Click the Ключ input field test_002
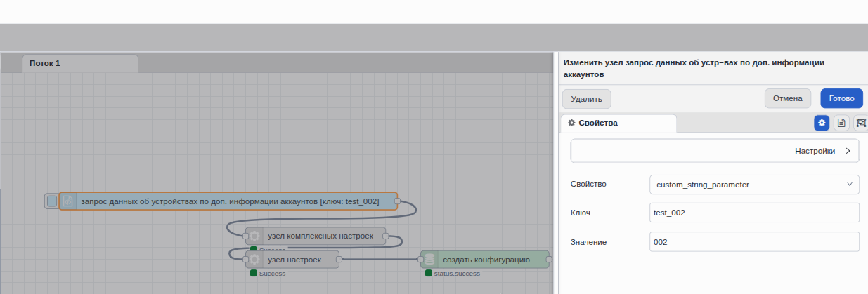 coord(754,213)
